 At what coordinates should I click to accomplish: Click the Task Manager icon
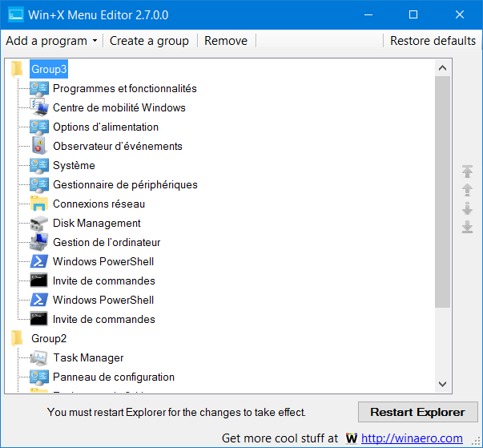click(39, 357)
